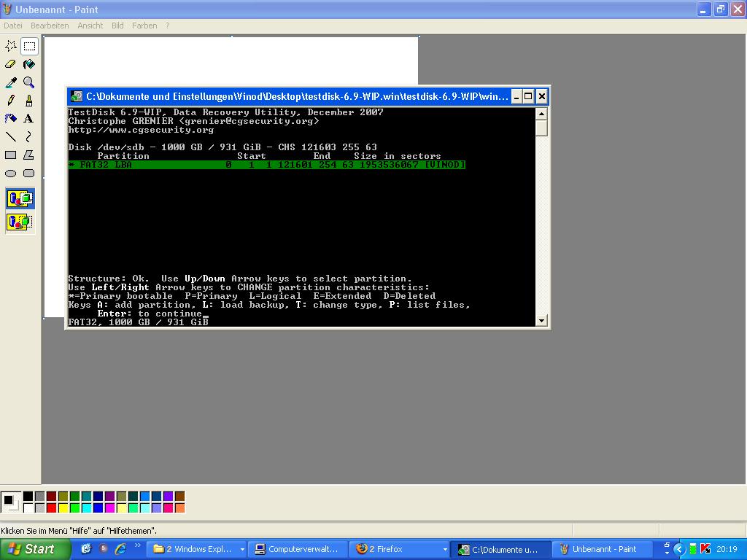The height and width of the screenshot is (560, 747).
Task: Choose the Rectangle shape tool
Action: pyautogui.click(x=10, y=155)
